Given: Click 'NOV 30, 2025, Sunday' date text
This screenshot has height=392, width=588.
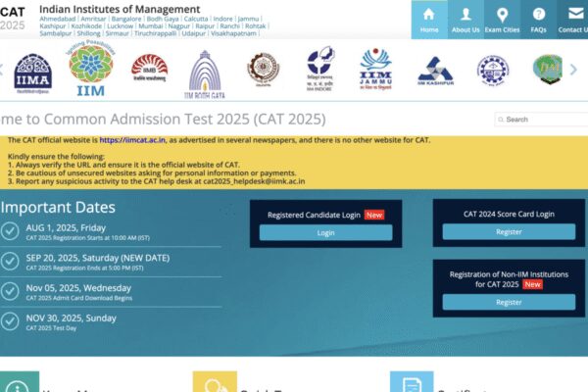Looking at the screenshot, I should tap(72, 318).
